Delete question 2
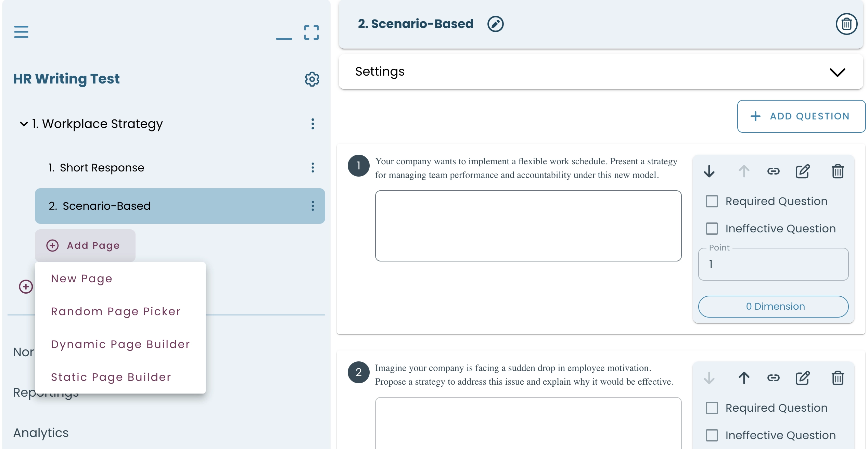The width and height of the screenshot is (868, 449). (838, 378)
